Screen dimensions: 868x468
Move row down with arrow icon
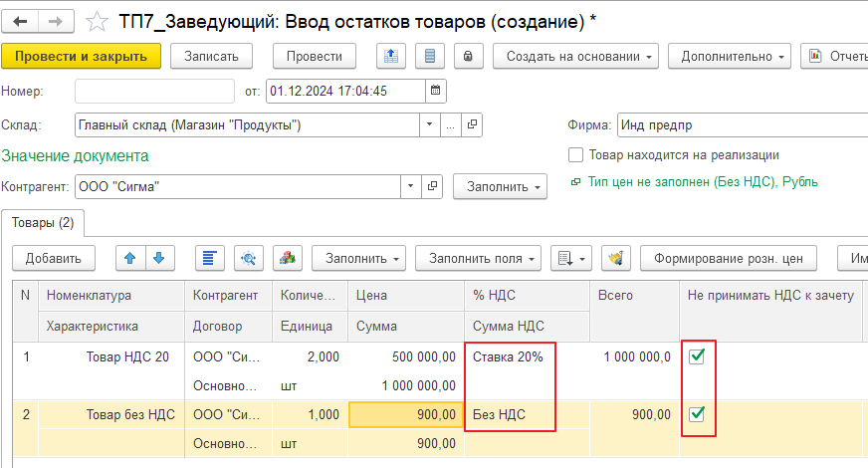[157, 258]
